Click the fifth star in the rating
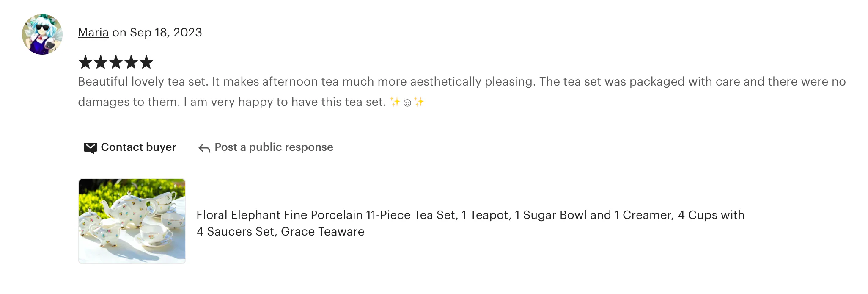868x294 pixels. click(x=146, y=62)
